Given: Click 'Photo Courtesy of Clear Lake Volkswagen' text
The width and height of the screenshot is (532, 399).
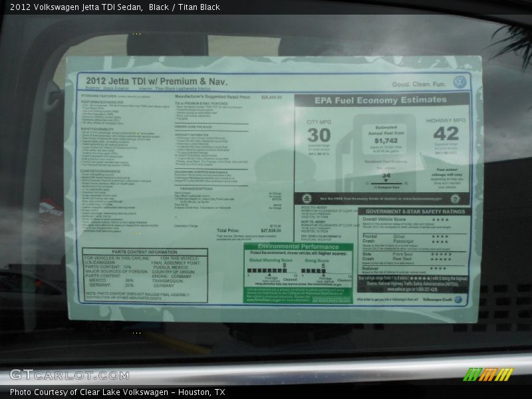Looking at the screenshot, I should click(89, 392).
